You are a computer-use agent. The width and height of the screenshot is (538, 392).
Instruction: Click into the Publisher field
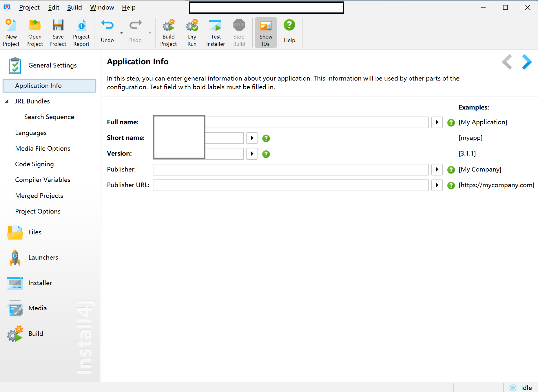click(x=291, y=170)
